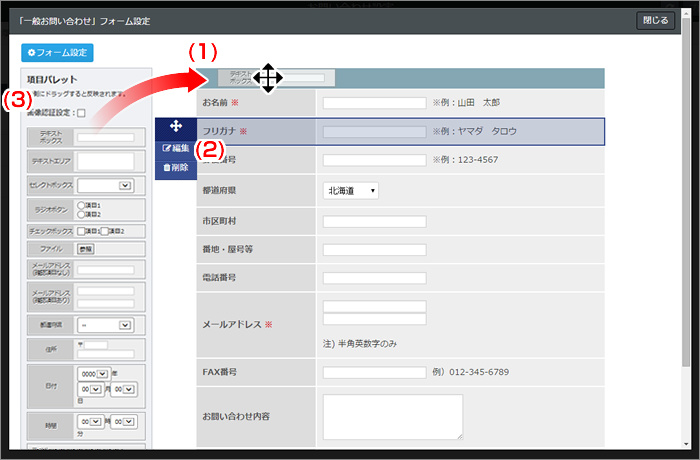The width and height of the screenshot is (700, 460).
Task: Open the hour dropdown in 時間 palette
Action: pos(91,422)
